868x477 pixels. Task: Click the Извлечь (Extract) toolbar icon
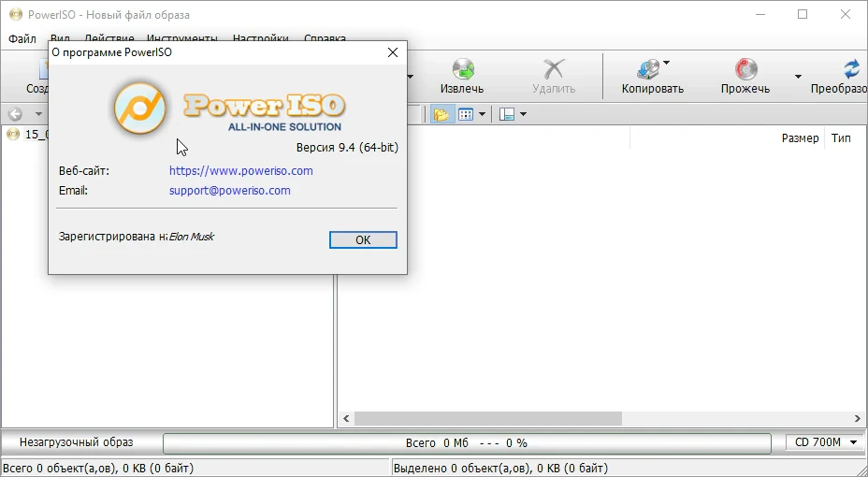pos(463,69)
